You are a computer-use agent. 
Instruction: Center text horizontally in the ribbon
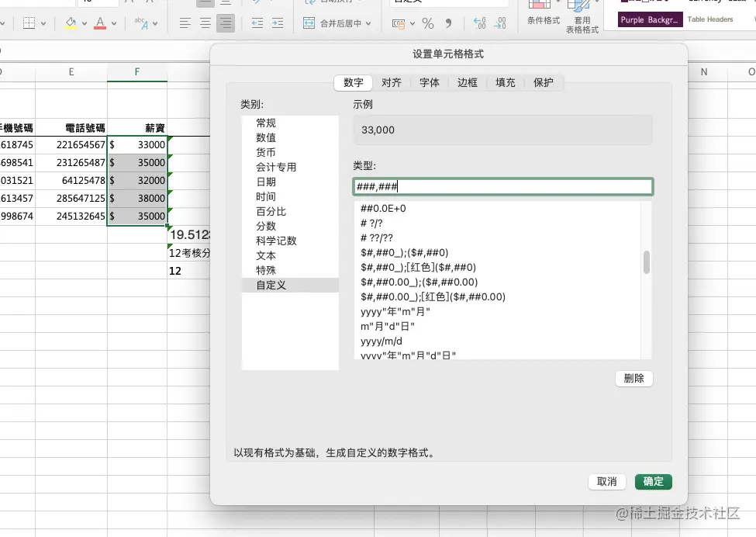click(x=205, y=23)
